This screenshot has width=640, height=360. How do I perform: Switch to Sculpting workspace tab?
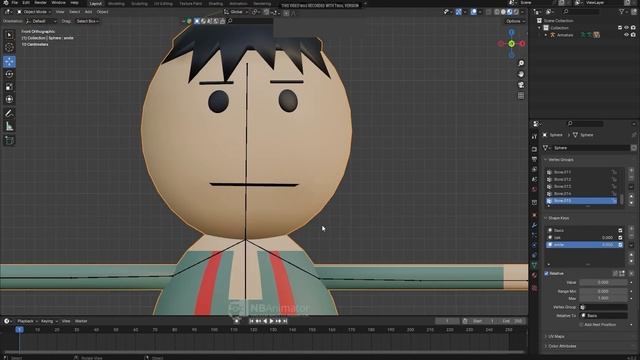tap(139, 3)
